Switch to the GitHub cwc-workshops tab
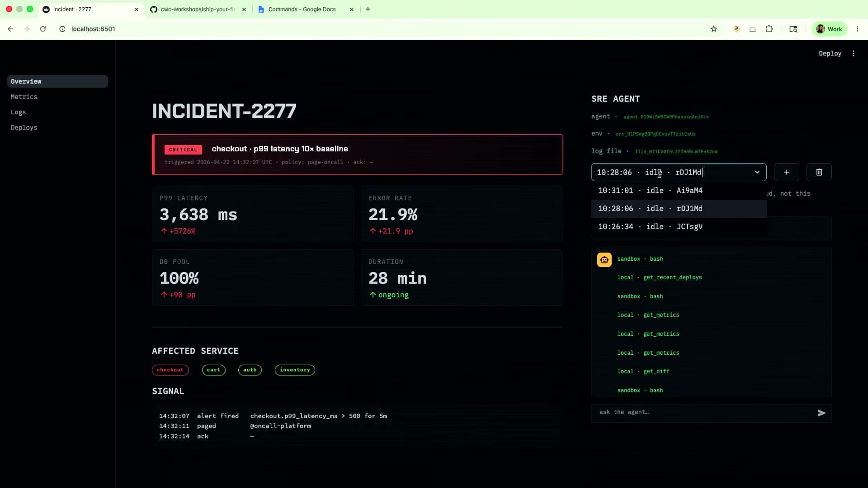868x488 pixels. (198, 9)
